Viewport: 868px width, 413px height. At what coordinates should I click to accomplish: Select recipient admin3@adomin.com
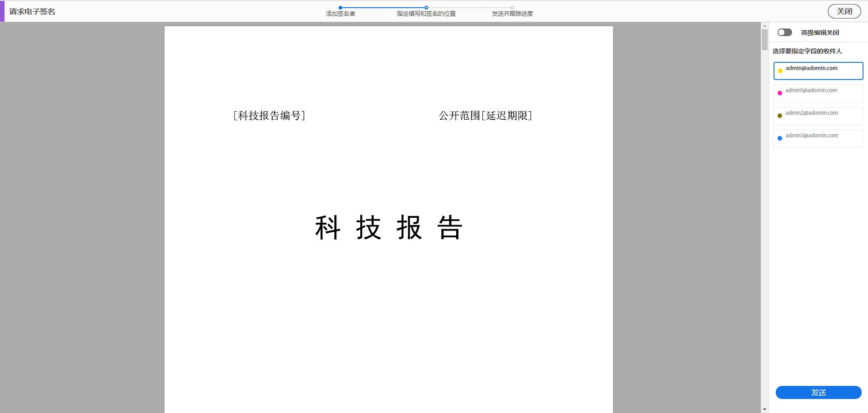pos(818,138)
